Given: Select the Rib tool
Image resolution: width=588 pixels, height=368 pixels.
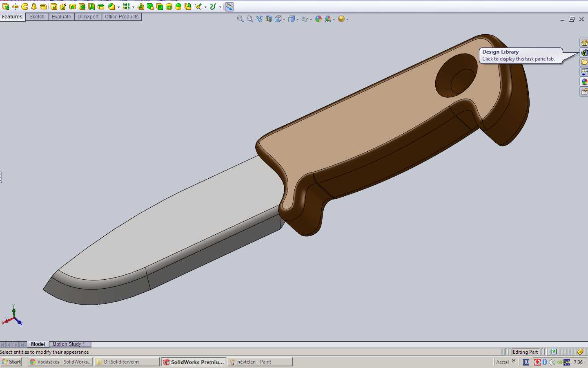Looking at the screenshot, I should 141,7.
